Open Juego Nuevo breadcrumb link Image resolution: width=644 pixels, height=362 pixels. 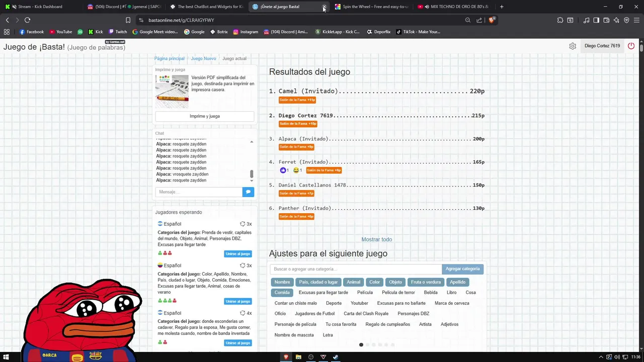coord(203,58)
